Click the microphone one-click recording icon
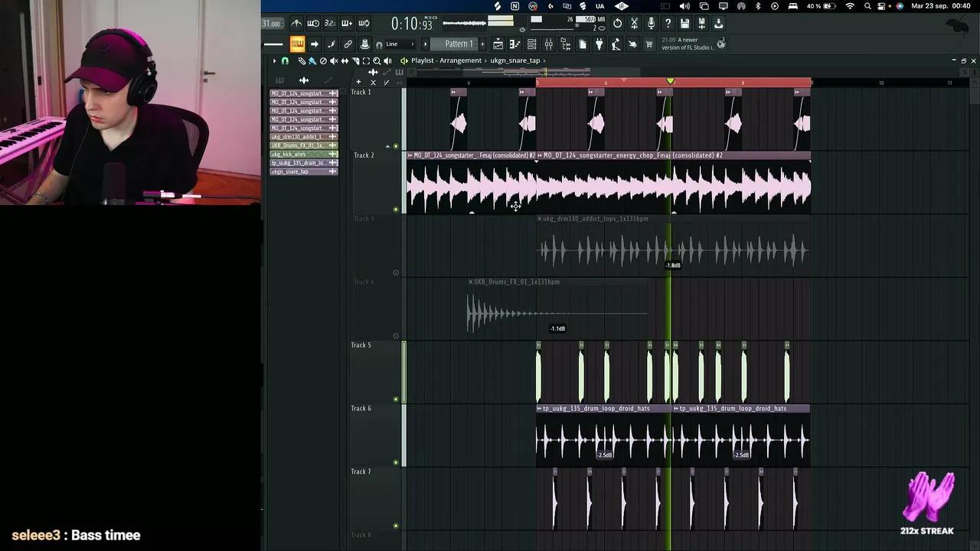The height and width of the screenshot is (551, 980). tap(651, 23)
